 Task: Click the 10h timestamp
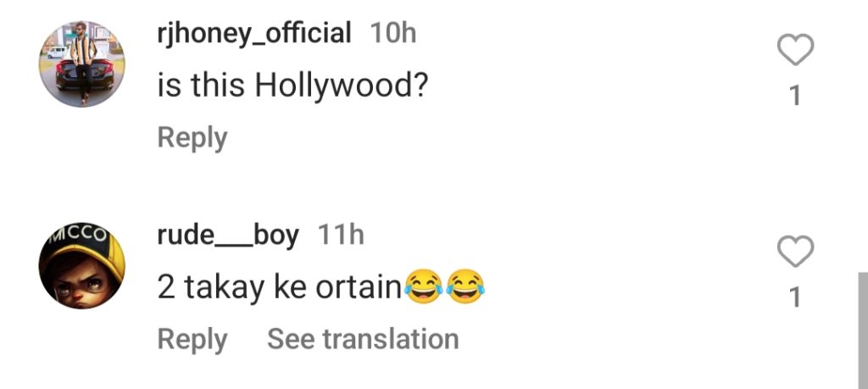(x=393, y=33)
